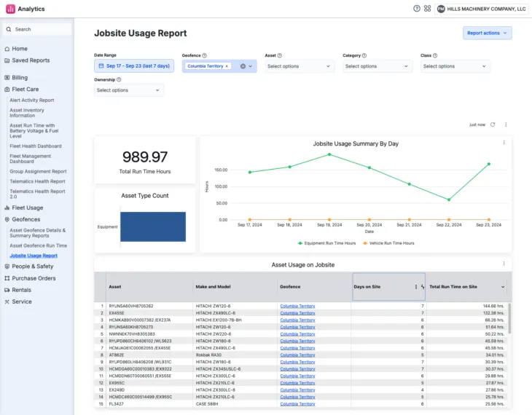Open Asset Usage on Jobsite tile options
Viewport: 532px width, 415px height.
click(x=504, y=264)
